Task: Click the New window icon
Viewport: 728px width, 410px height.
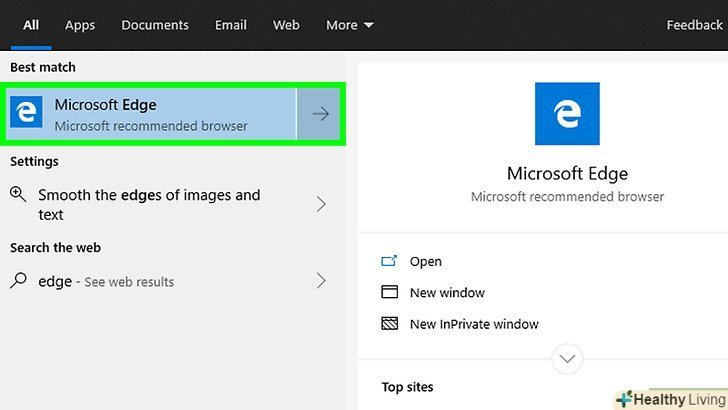Action: (390, 293)
